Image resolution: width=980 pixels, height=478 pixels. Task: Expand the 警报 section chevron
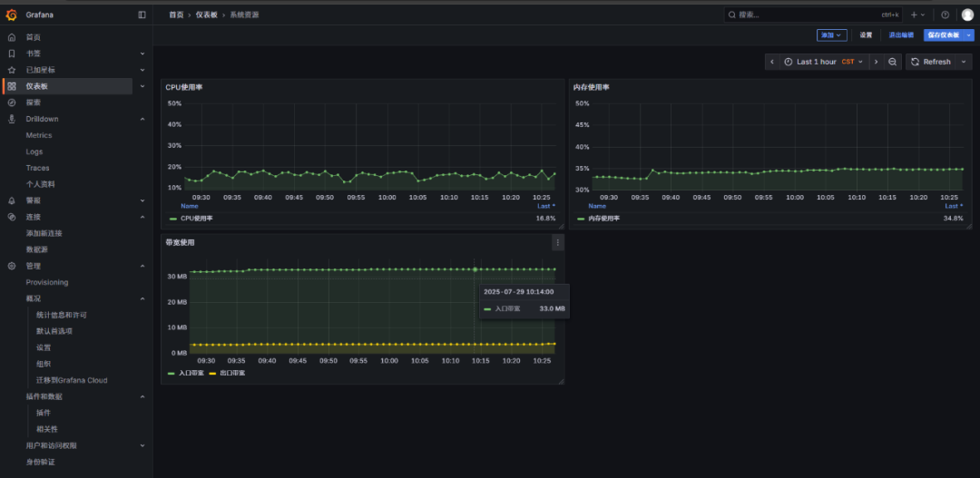[x=142, y=200]
